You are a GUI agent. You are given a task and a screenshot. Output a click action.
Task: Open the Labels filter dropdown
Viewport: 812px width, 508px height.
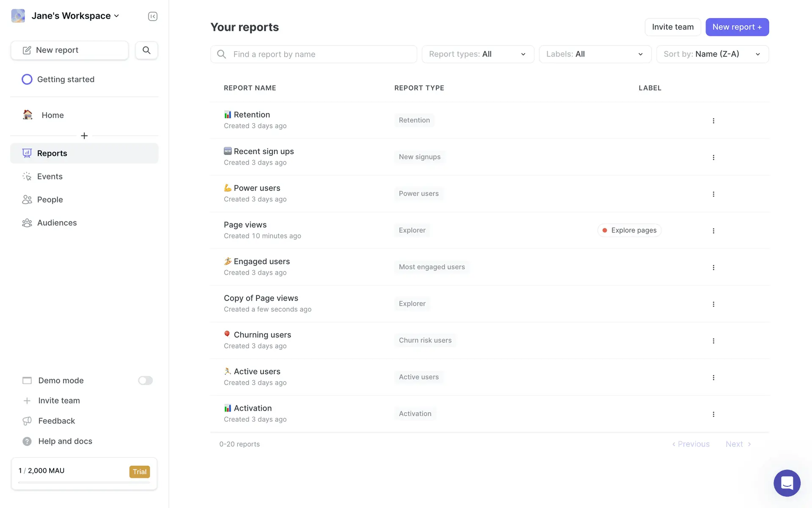(x=595, y=54)
